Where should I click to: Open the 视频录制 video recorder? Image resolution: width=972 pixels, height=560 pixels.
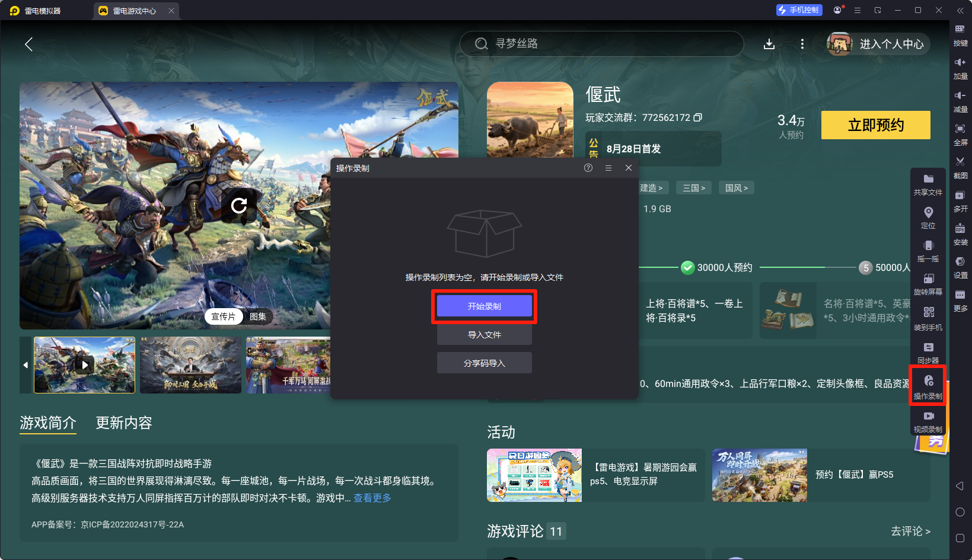[x=928, y=421]
